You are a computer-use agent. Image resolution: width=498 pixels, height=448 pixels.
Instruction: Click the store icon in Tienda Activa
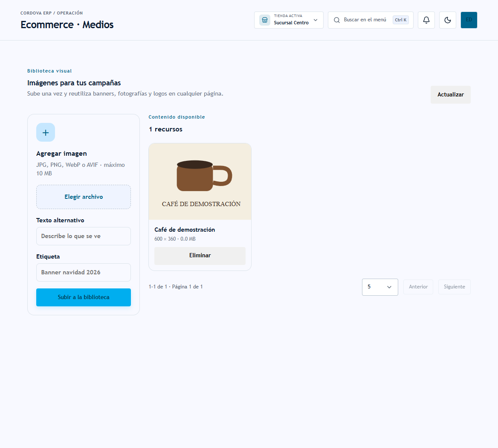(x=264, y=20)
